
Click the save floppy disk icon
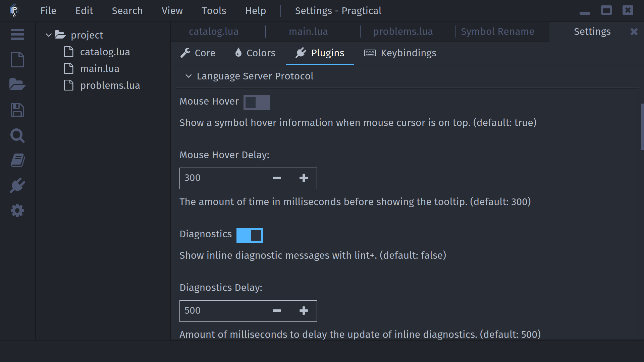(x=17, y=110)
